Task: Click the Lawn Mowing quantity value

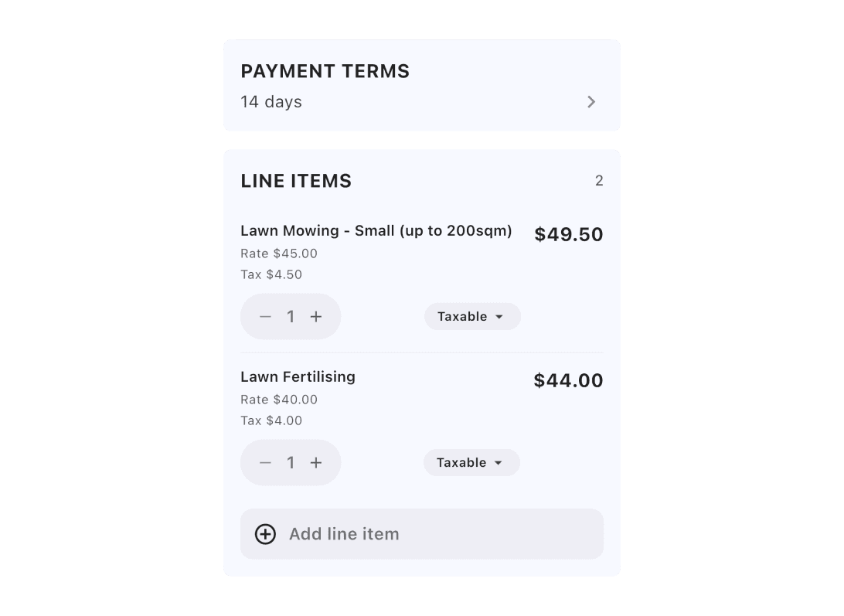Action: 291,316
